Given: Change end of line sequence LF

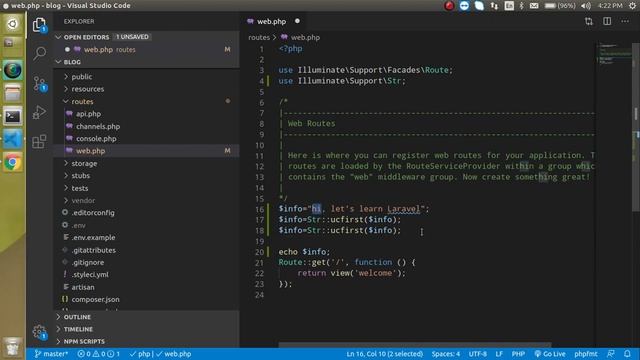Looking at the screenshot, I should coord(499,354).
